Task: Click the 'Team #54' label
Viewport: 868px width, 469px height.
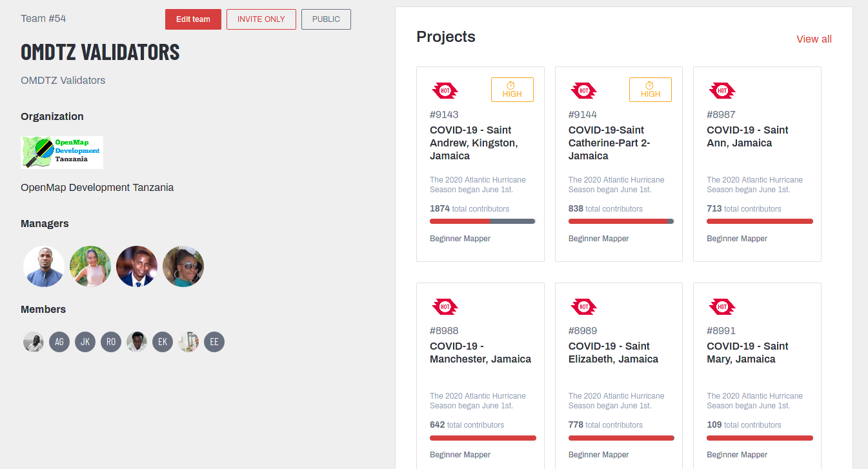Action: point(43,18)
